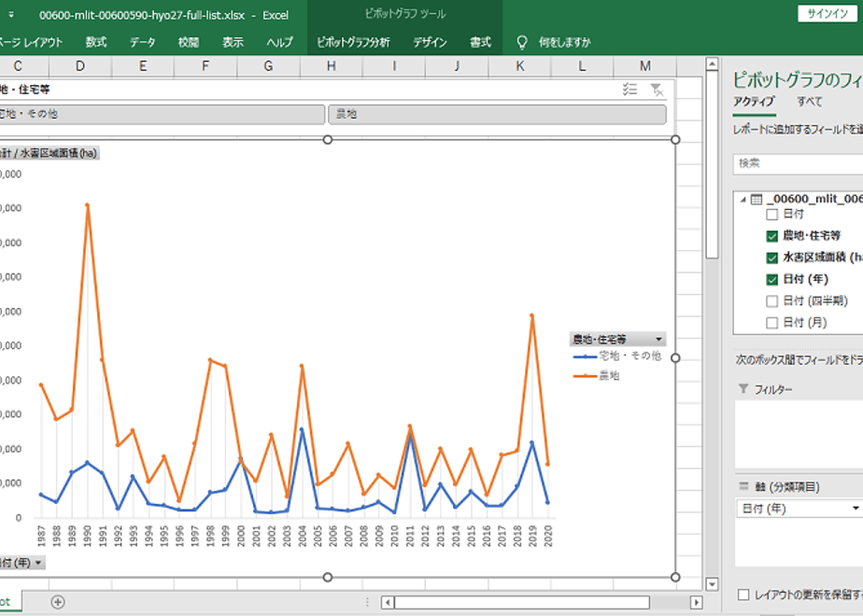Click the table icon of the field list
The image size is (863, 616).
(757, 199)
